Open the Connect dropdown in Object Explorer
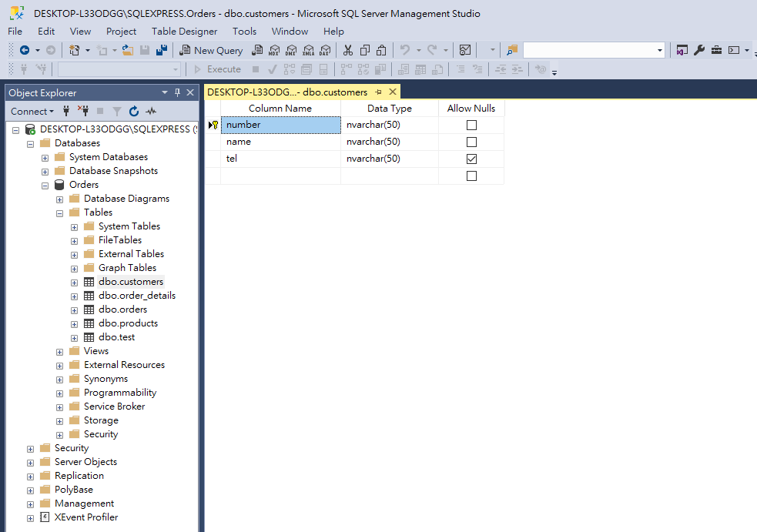The height and width of the screenshot is (532, 757). (x=32, y=111)
